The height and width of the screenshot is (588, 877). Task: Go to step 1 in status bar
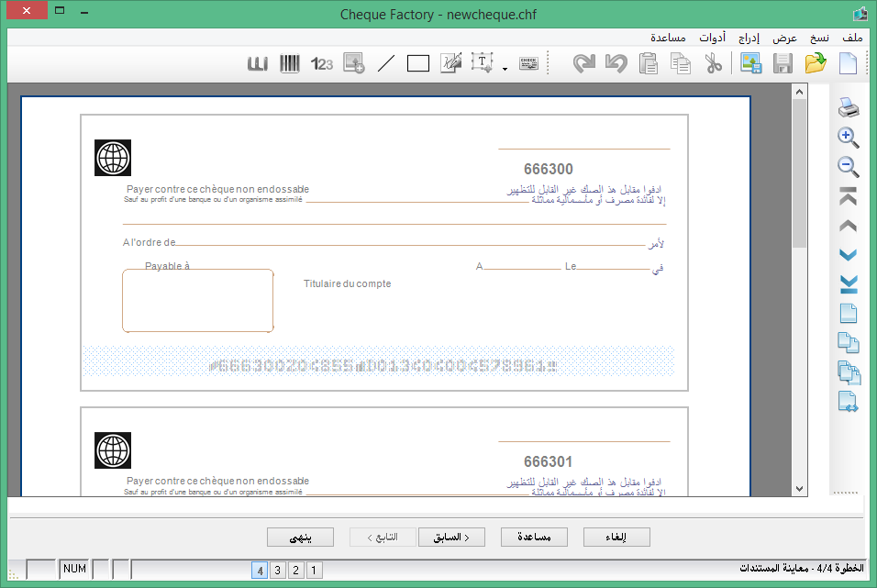pyautogui.click(x=314, y=570)
